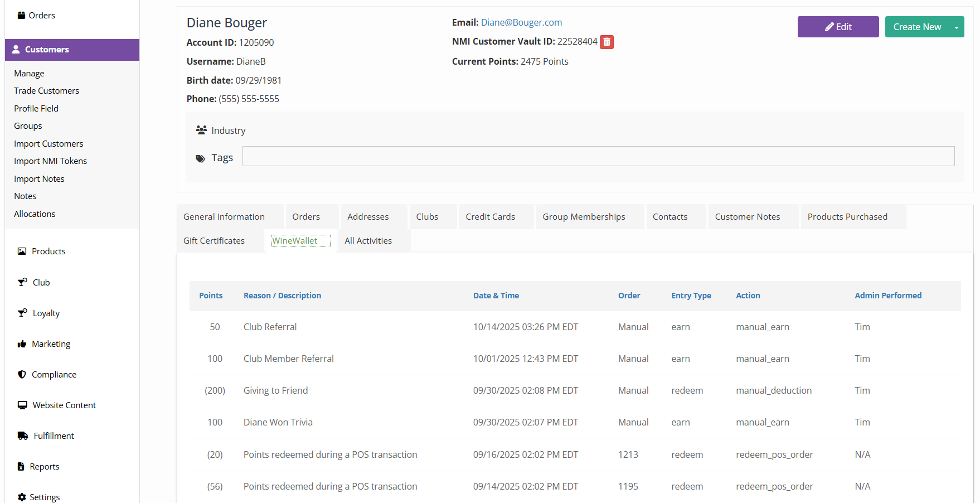Image resolution: width=980 pixels, height=503 pixels.
Task: Click the Marketing thumbs-up icon
Action: 22,344
